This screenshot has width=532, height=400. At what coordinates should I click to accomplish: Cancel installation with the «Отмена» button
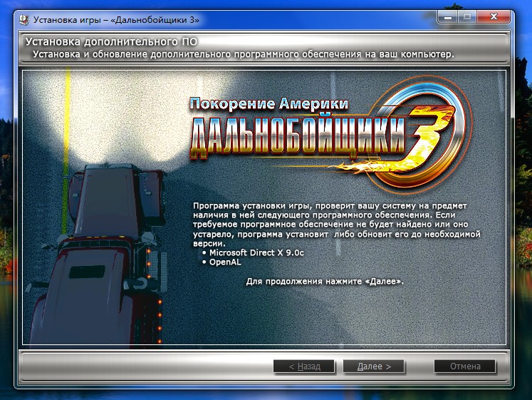click(465, 366)
